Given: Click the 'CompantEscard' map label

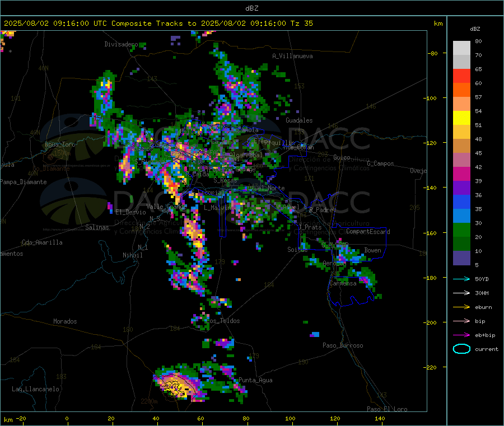Looking at the screenshot, I should (x=368, y=231).
